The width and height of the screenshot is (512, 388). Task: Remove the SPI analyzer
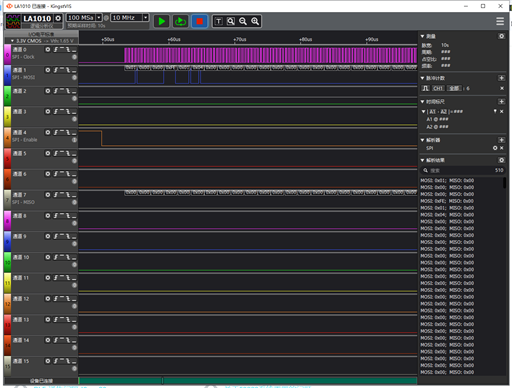coord(502,148)
